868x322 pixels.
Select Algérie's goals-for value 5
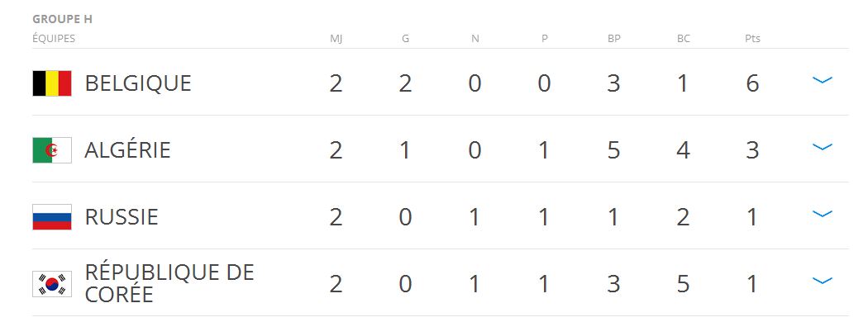click(x=613, y=151)
